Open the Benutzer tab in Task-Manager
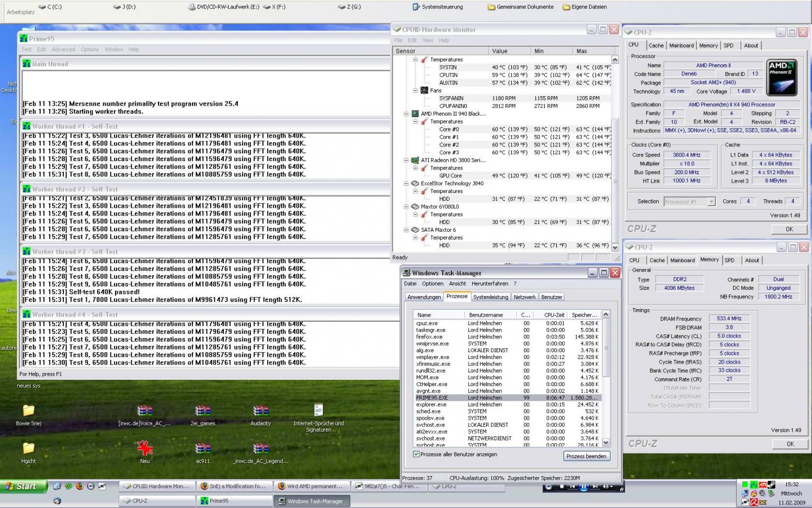The width and height of the screenshot is (812, 508). point(552,297)
